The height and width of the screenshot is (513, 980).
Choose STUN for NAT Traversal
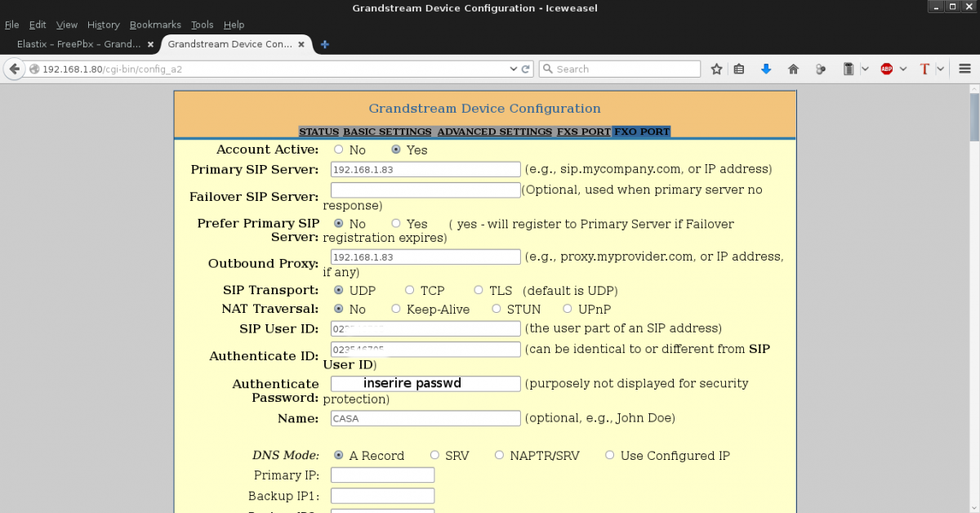497,309
